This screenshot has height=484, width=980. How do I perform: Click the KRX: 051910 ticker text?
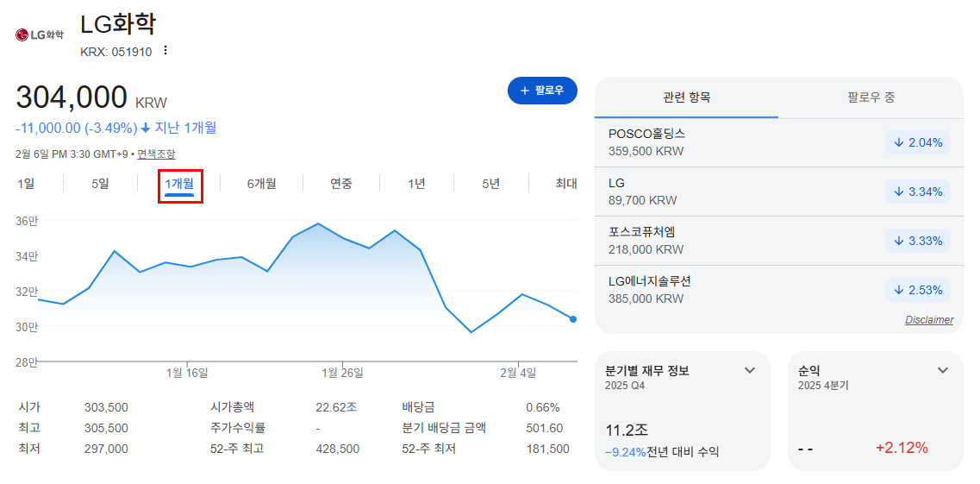click(x=116, y=52)
